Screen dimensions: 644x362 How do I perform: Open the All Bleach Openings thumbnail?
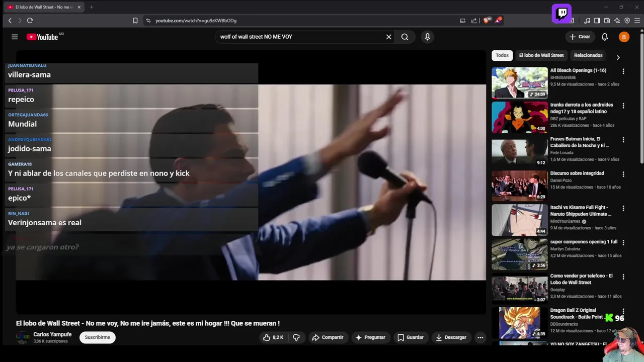[x=520, y=82]
